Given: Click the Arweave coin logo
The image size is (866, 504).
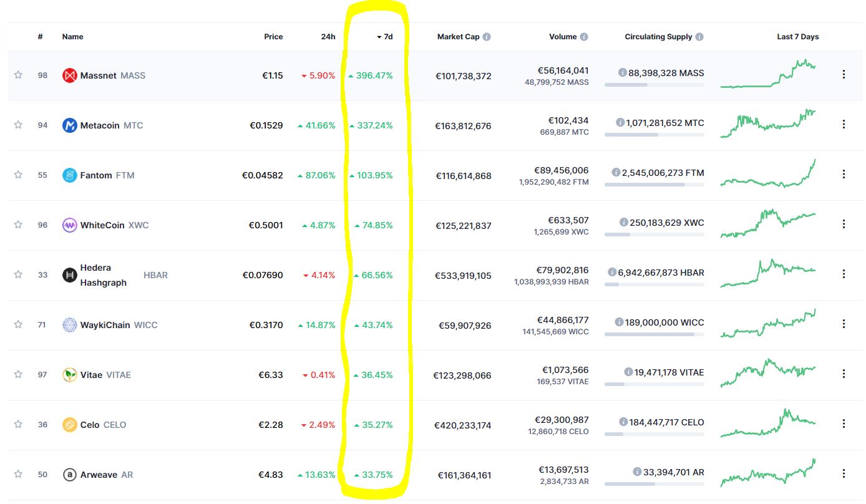Looking at the screenshot, I should point(70,475).
